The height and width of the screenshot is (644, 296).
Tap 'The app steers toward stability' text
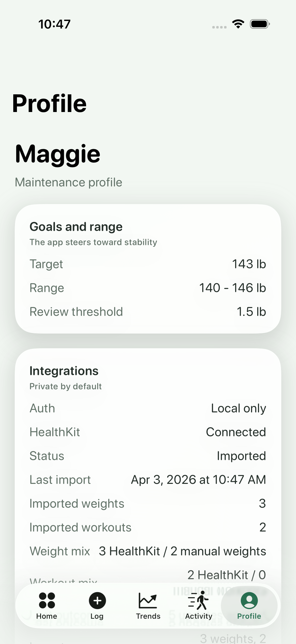tap(94, 242)
